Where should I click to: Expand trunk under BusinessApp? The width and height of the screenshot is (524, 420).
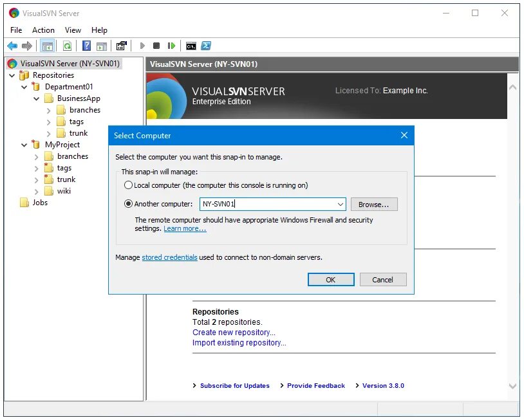pyautogui.click(x=49, y=134)
